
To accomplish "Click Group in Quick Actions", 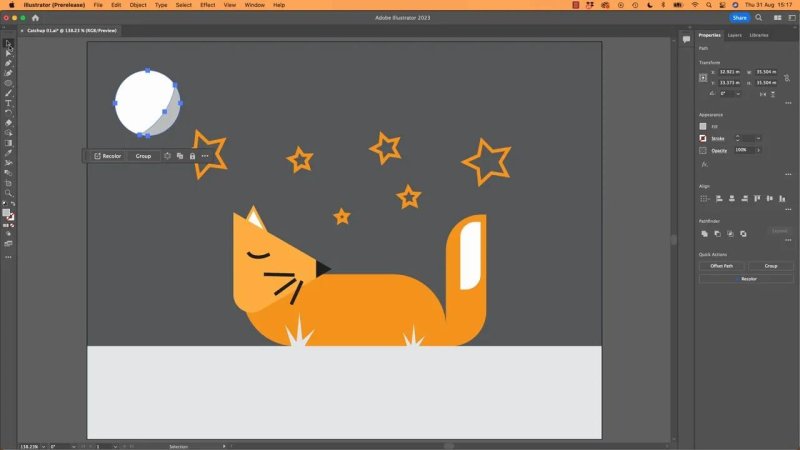I will coord(771,266).
